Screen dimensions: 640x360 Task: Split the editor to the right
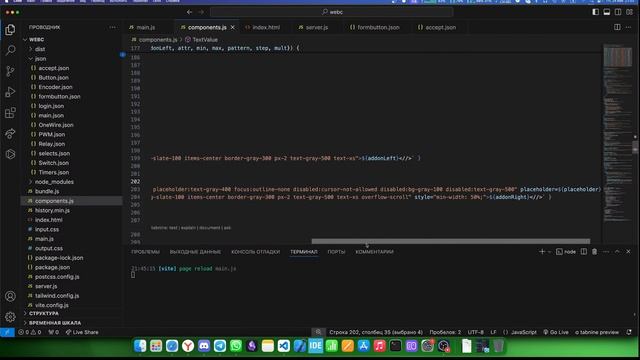(x=617, y=27)
